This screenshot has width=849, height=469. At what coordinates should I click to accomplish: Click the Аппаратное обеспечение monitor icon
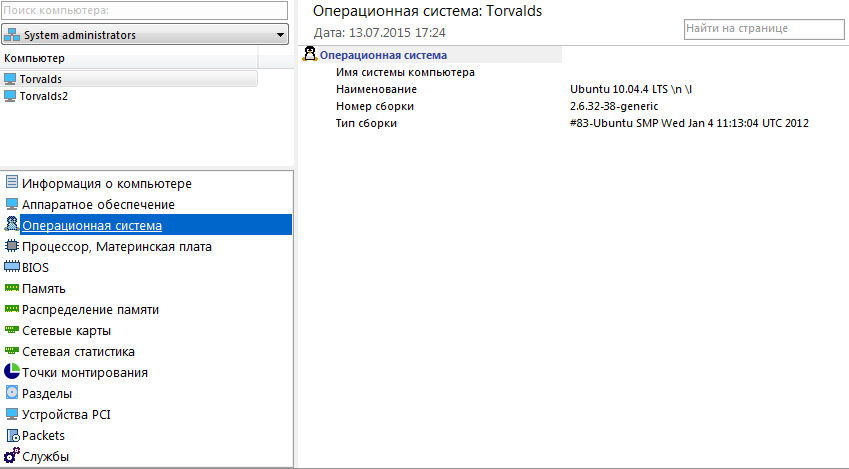pyautogui.click(x=11, y=204)
